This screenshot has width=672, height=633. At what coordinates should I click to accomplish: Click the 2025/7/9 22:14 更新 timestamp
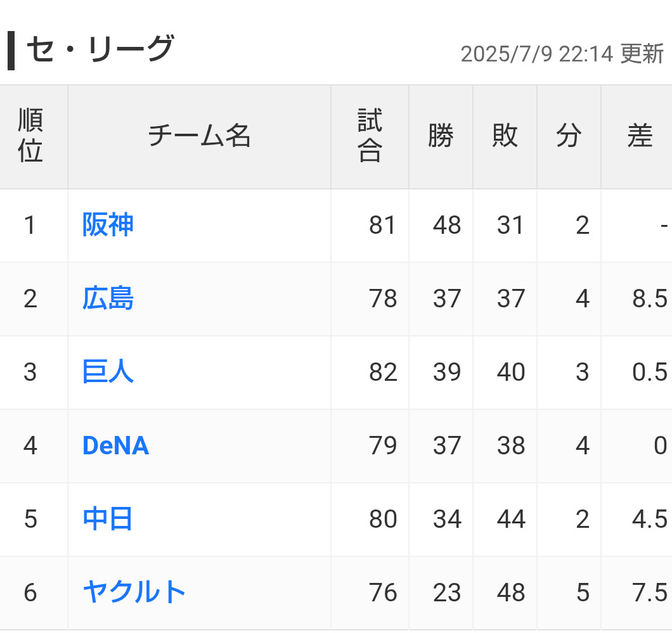coord(562,54)
